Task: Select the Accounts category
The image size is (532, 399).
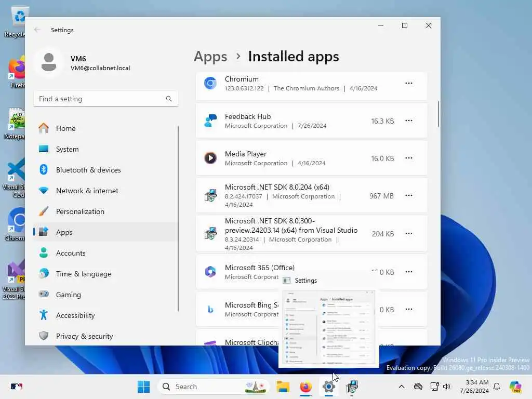Action: (105, 253)
